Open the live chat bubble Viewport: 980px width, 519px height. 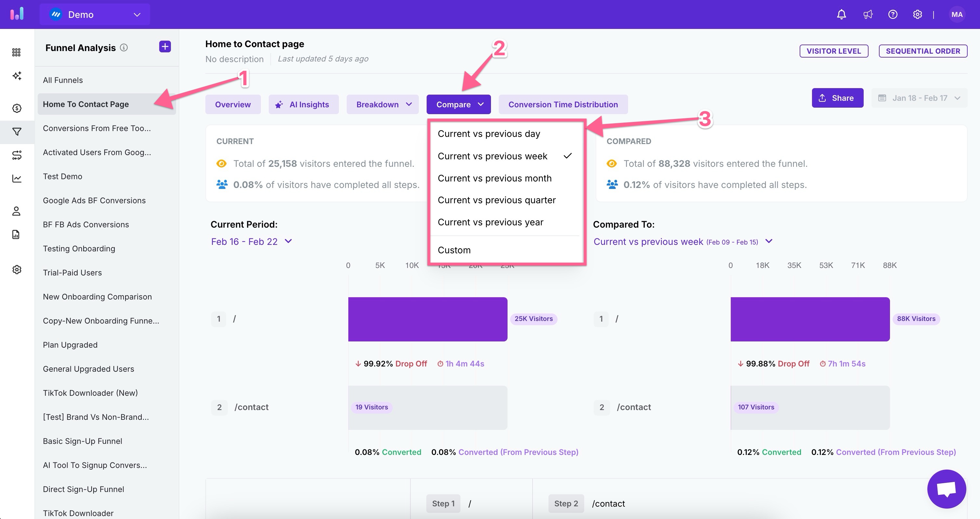(x=946, y=488)
